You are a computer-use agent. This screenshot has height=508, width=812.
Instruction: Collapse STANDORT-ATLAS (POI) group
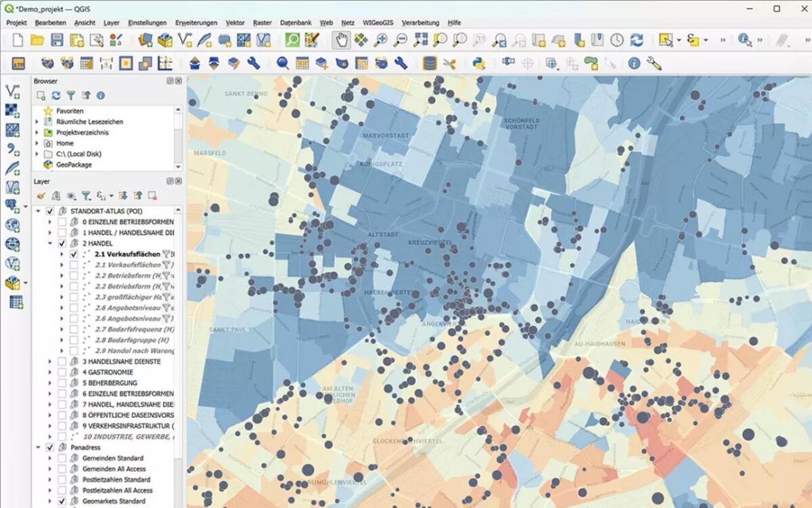point(38,211)
